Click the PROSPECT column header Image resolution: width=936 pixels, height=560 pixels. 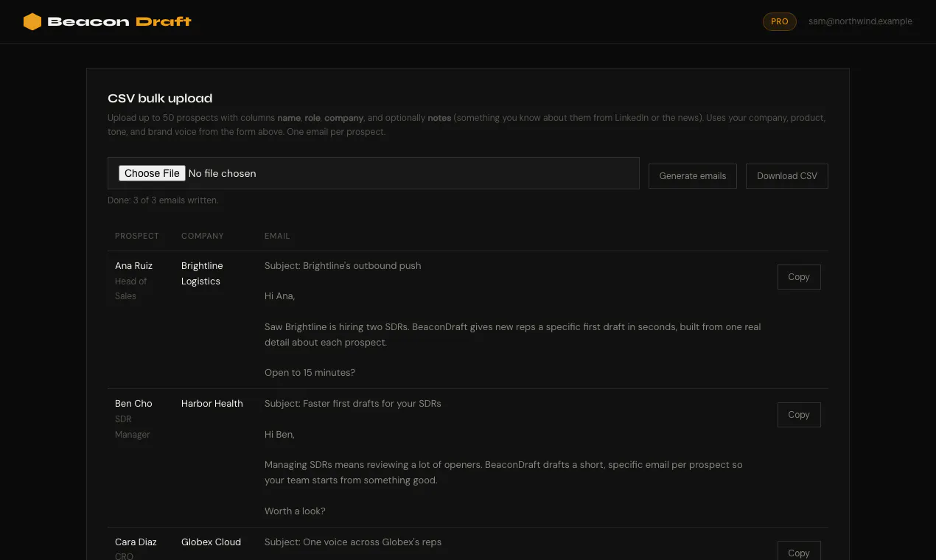(137, 236)
